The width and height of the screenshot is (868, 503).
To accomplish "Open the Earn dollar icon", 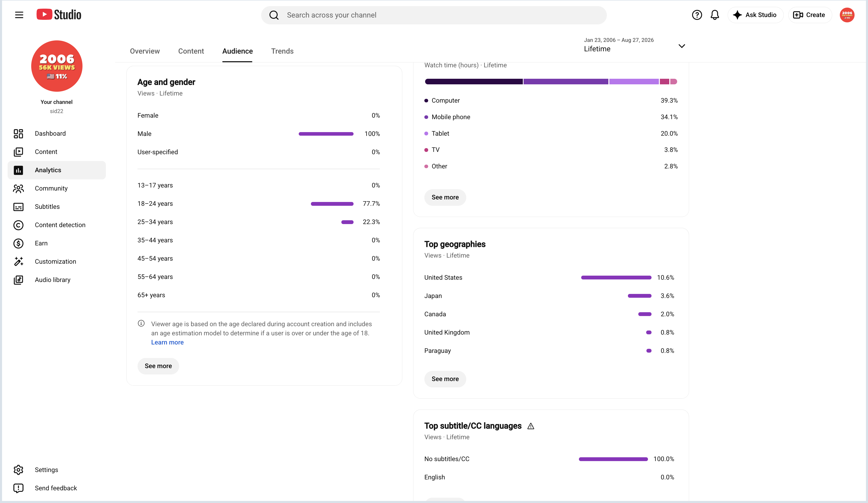I will coord(18,243).
